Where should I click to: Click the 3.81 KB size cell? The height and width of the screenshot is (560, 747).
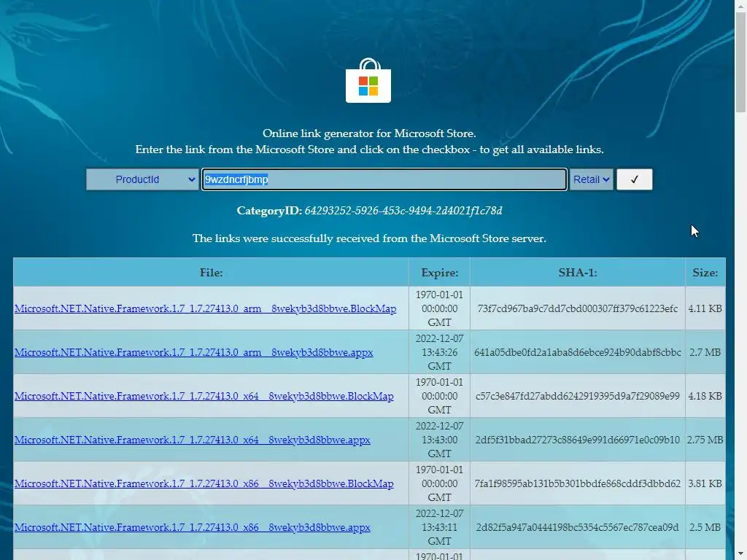705,484
